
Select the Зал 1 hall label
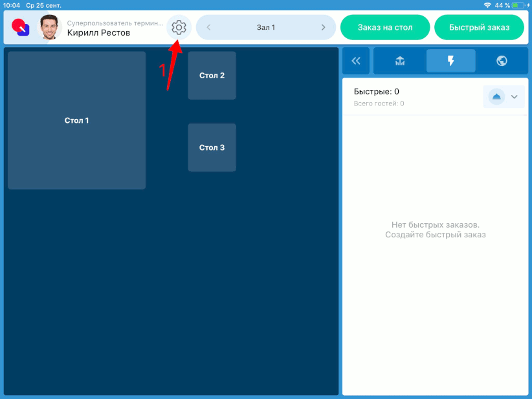[x=265, y=27]
